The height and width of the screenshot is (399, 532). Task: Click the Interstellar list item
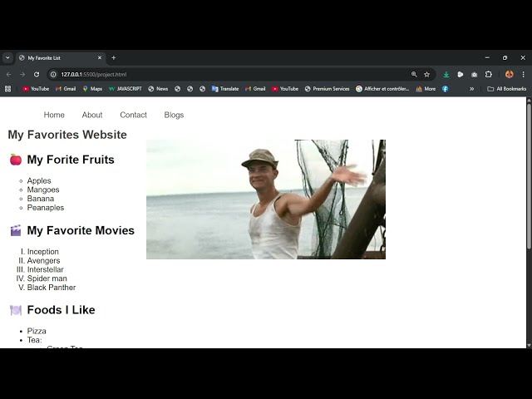click(x=45, y=269)
